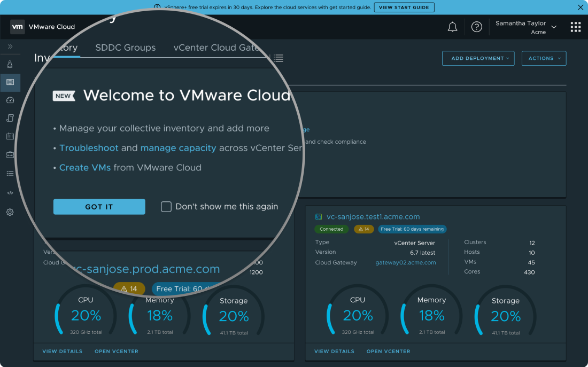Follow the Troubleshoot link

(89, 148)
